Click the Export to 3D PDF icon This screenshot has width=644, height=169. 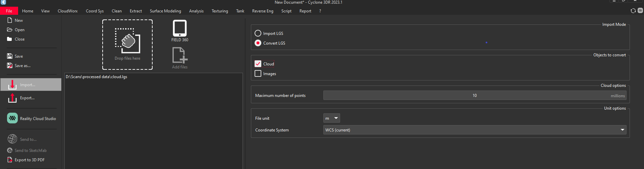pyautogui.click(x=10, y=160)
